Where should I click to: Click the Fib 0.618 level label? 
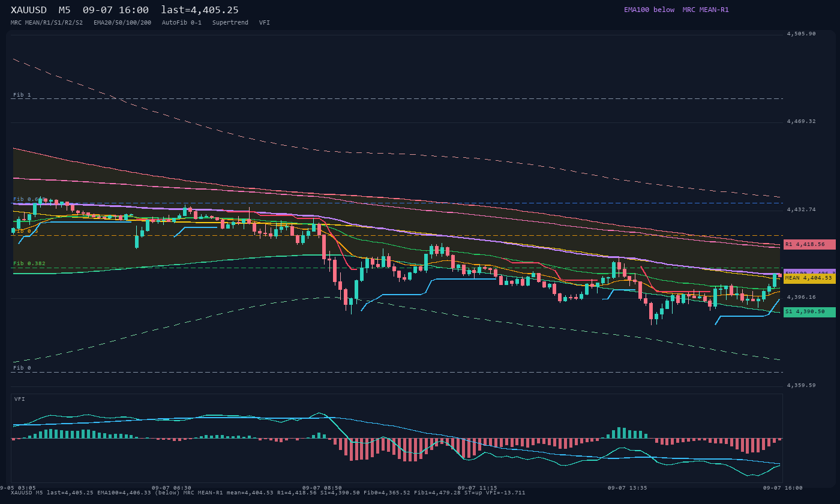click(x=29, y=199)
